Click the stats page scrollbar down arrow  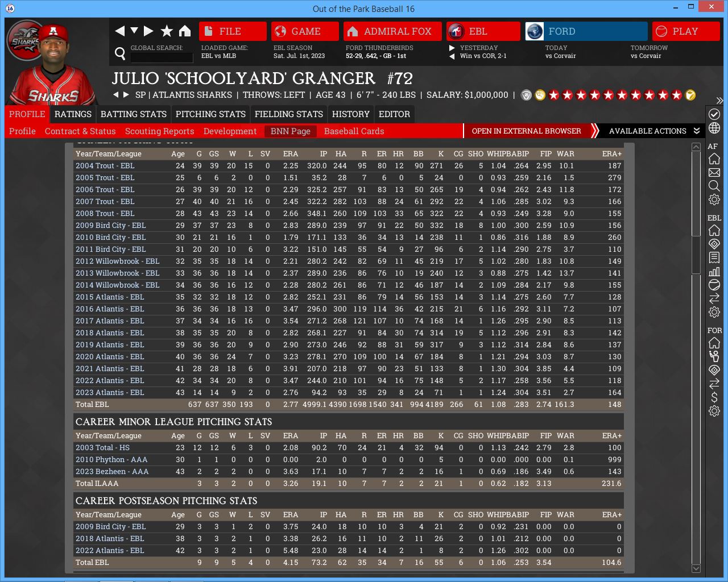(696, 568)
